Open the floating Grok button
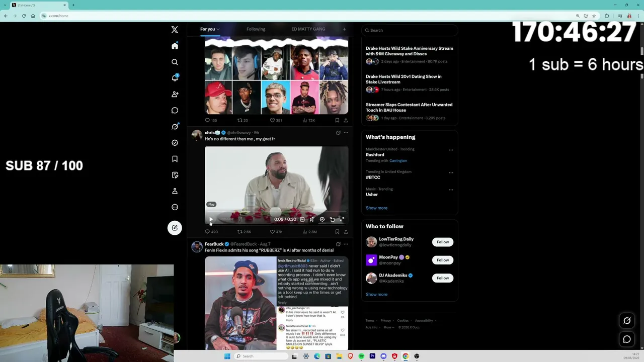 [627, 321]
